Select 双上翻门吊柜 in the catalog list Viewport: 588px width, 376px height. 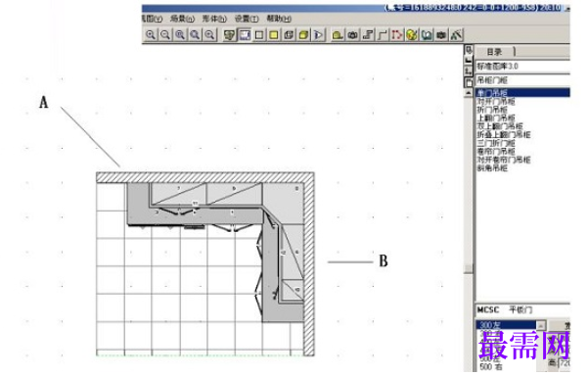(x=500, y=126)
